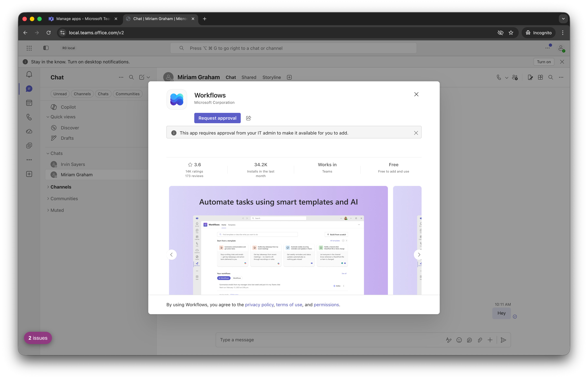Select the Chat tab in conversation header
Viewport: 588px width, 379px height.
[x=231, y=77]
